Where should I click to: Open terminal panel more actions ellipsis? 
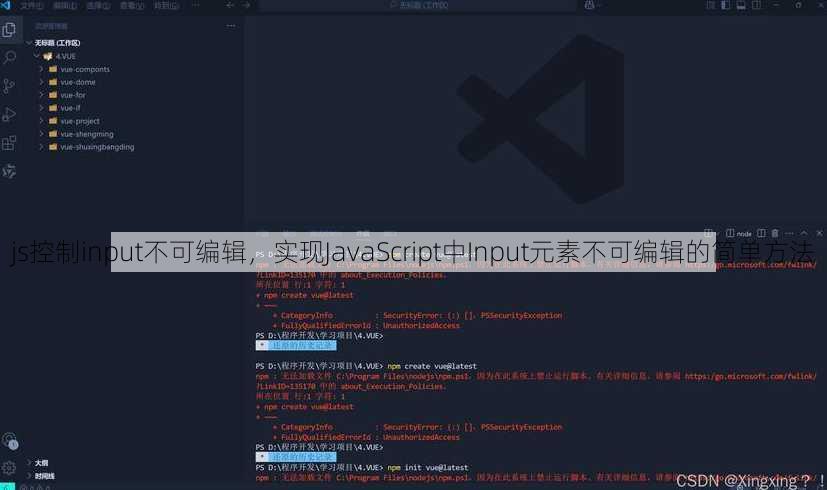pos(789,233)
